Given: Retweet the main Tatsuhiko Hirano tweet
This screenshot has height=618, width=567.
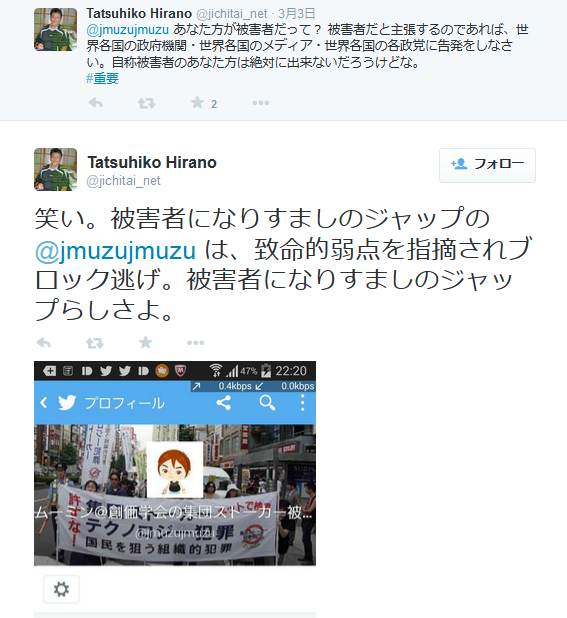Looking at the screenshot, I should (x=95, y=343).
